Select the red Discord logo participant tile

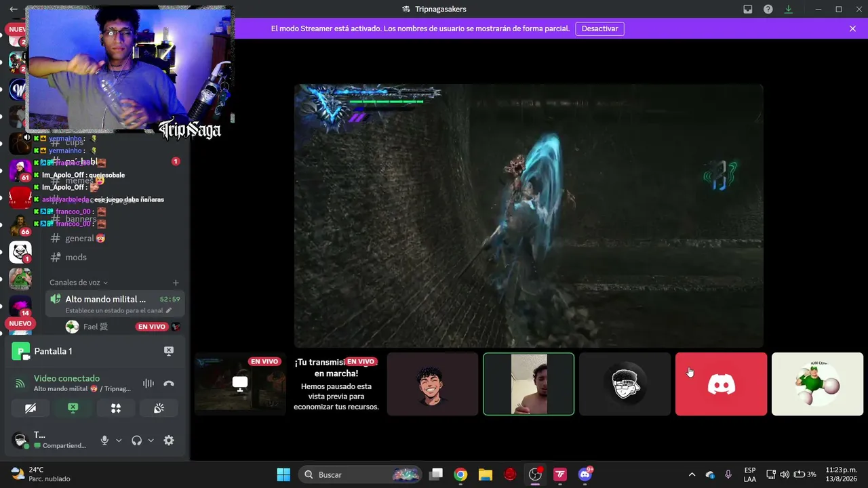point(722,384)
